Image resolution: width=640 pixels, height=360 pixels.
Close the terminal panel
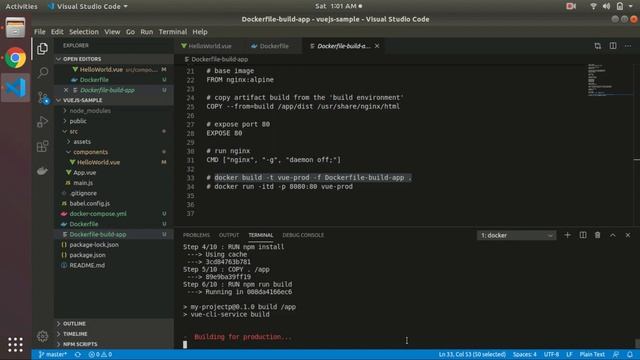click(628, 235)
